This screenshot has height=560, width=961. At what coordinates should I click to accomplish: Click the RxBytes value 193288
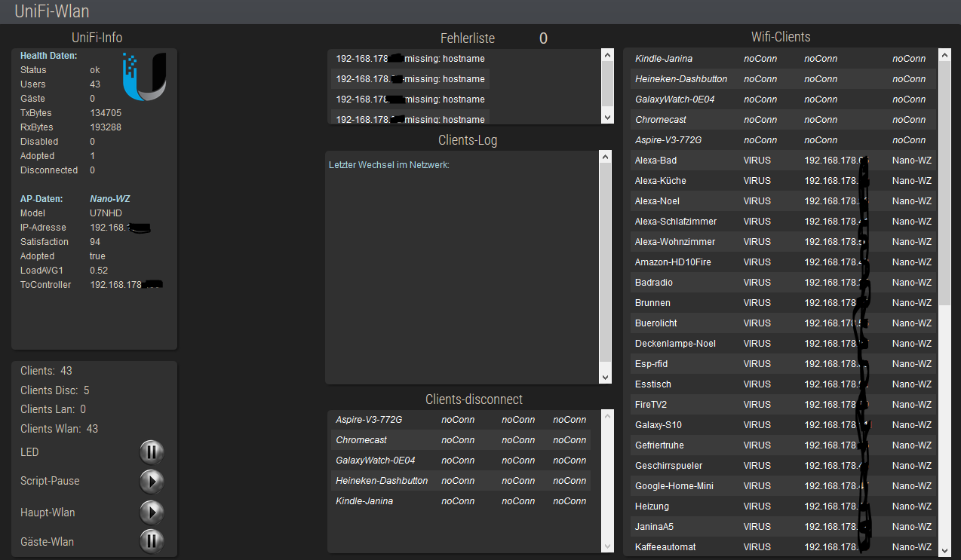click(106, 127)
